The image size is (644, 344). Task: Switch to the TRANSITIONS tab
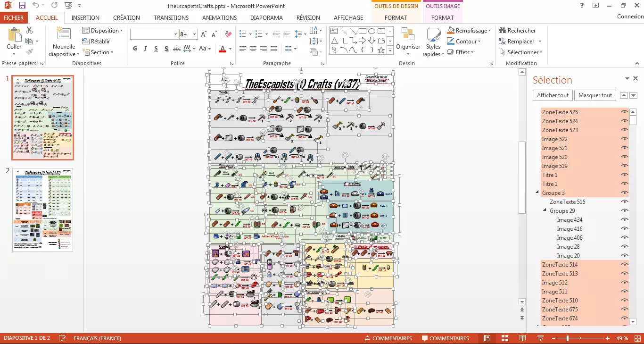[171, 18]
